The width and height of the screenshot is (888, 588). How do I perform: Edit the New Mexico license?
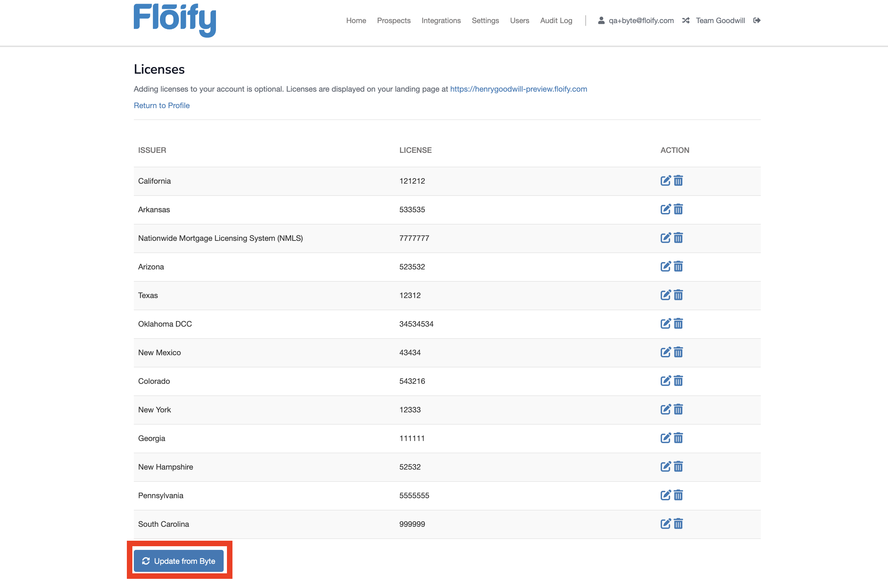[665, 352]
